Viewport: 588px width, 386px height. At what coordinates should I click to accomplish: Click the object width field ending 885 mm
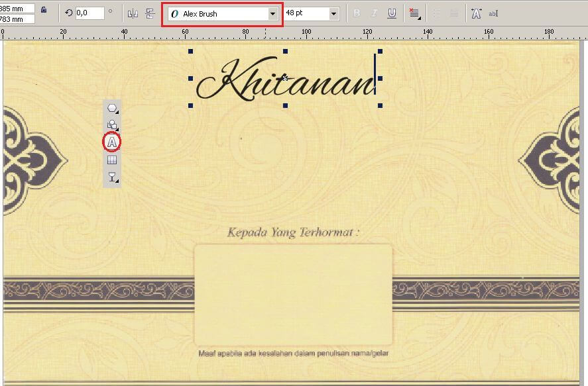(x=17, y=8)
